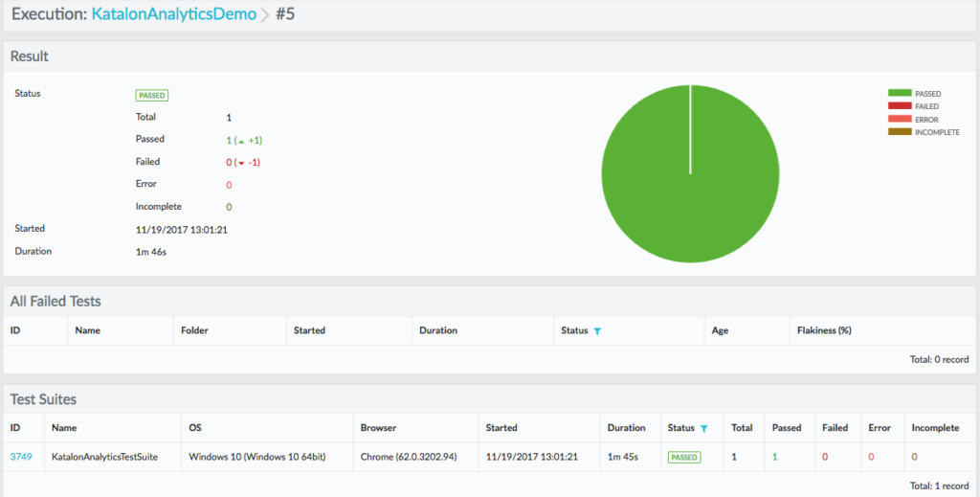This screenshot has width=980, height=497.
Task: Click PASSED badge in KatalonAnalyticsTestSuite row
Action: [x=683, y=458]
